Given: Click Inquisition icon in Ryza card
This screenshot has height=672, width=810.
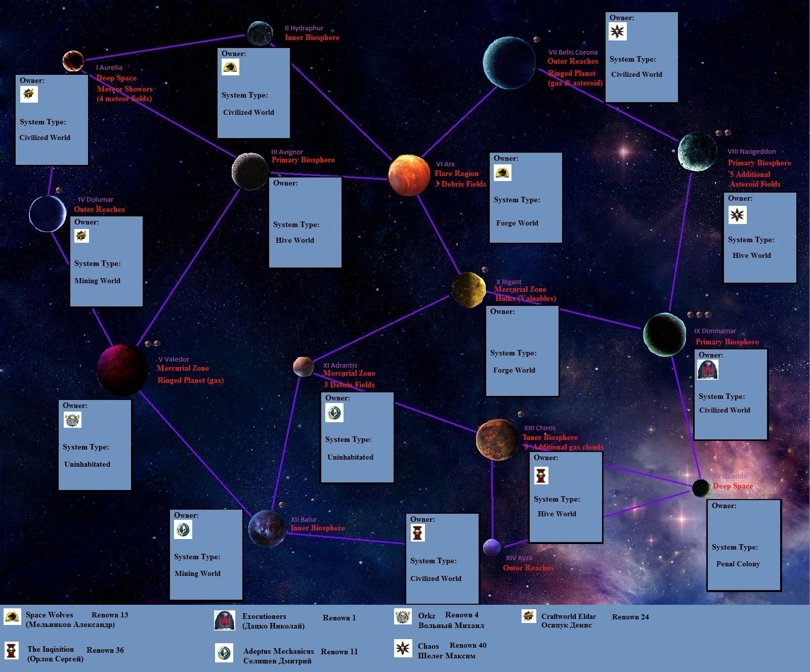Looking at the screenshot, I should click(418, 532).
